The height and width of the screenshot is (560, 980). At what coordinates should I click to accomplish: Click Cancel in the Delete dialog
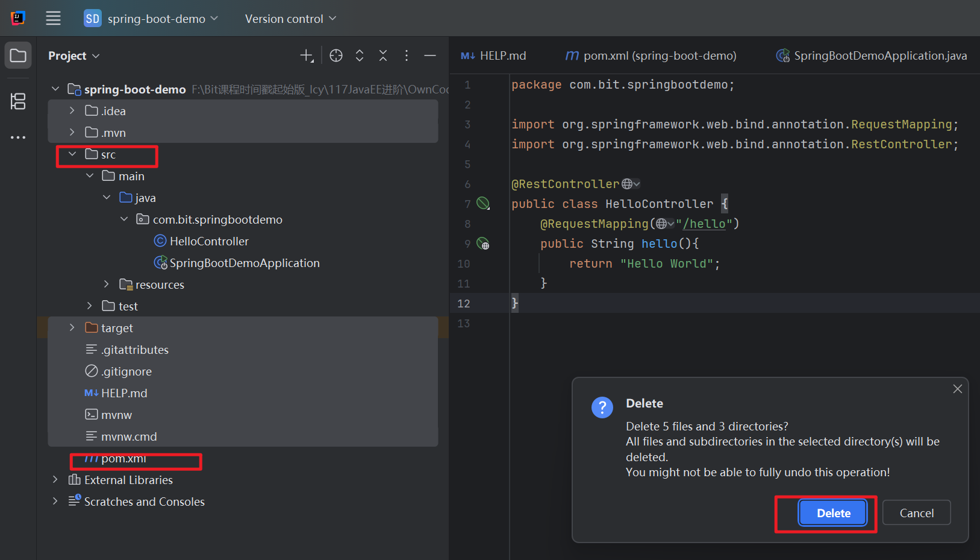pyautogui.click(x=917, y=513)
